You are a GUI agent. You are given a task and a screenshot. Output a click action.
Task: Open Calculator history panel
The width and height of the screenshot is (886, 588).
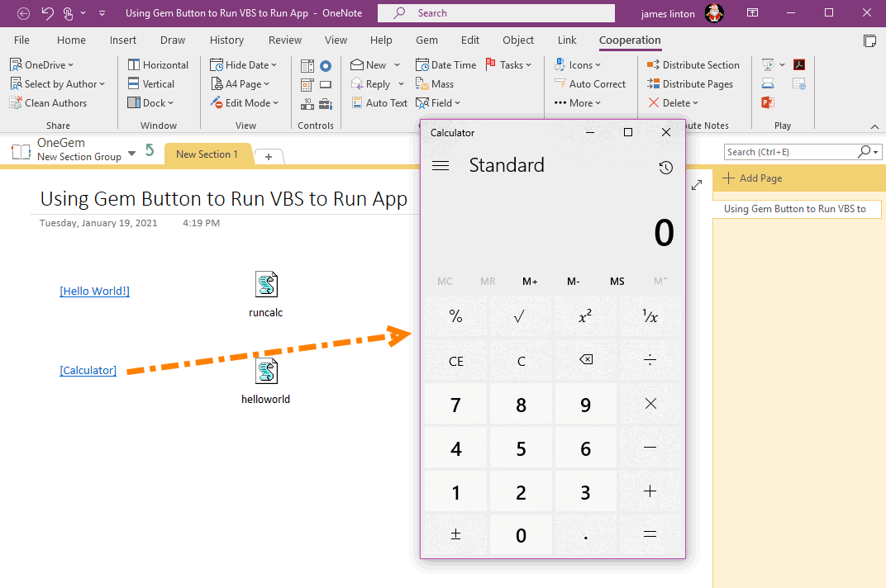pyautogui.click(x=665, y=168)
